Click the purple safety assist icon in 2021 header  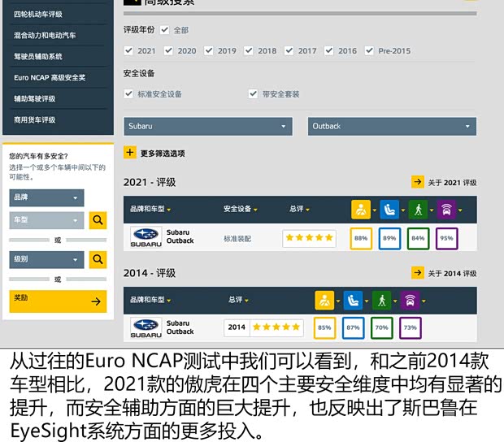(446, 209)
